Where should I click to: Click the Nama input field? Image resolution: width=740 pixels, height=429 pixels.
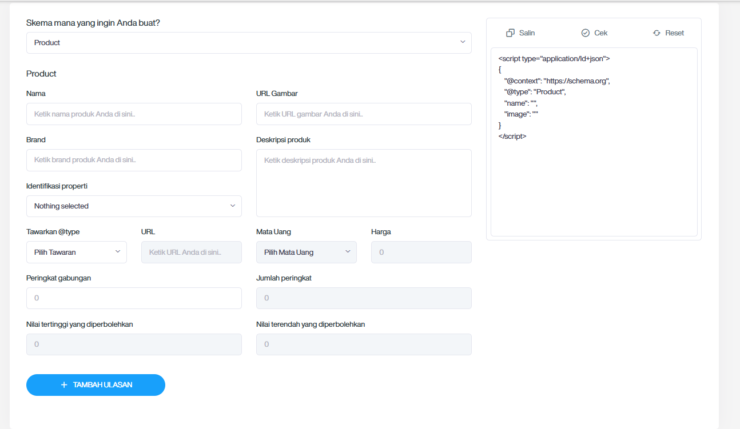tap(134, 114)
